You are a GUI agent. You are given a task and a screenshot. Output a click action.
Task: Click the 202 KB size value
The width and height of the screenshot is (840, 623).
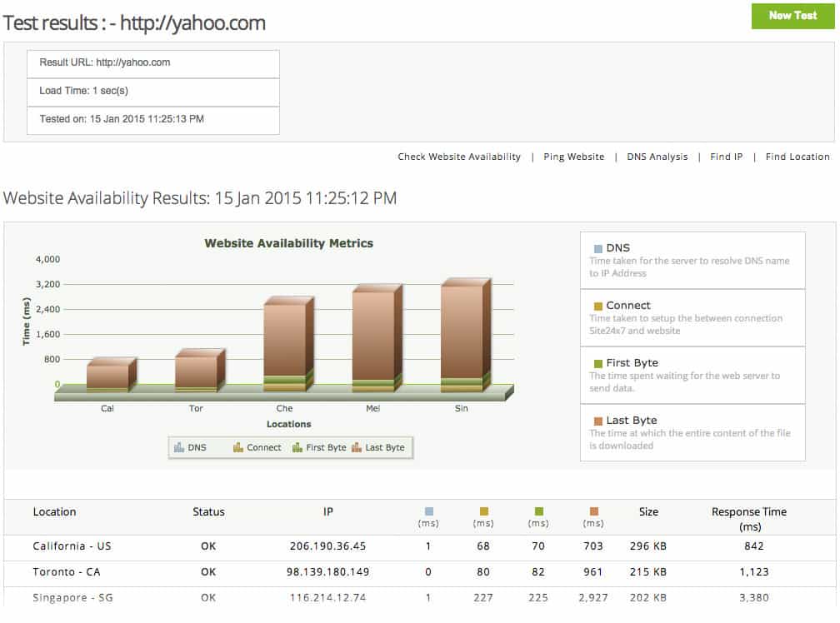[x=648, y=597]
